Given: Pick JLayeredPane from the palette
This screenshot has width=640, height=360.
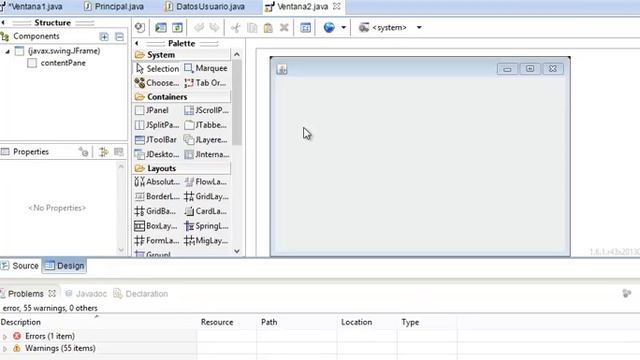Looking at the screenshot, I should pyautogui.click(x=206, y=140).
